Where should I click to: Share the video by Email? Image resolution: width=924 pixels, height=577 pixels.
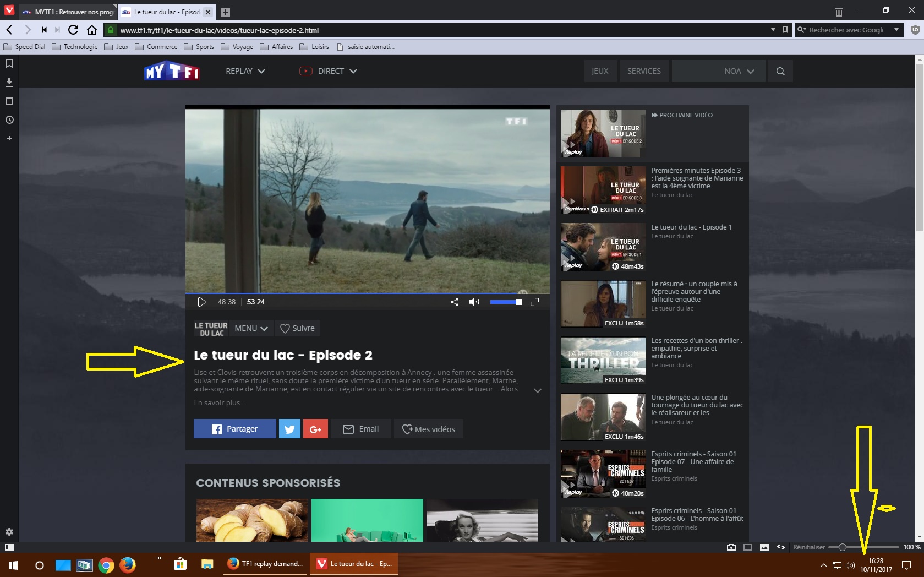(x=361, y=429)
